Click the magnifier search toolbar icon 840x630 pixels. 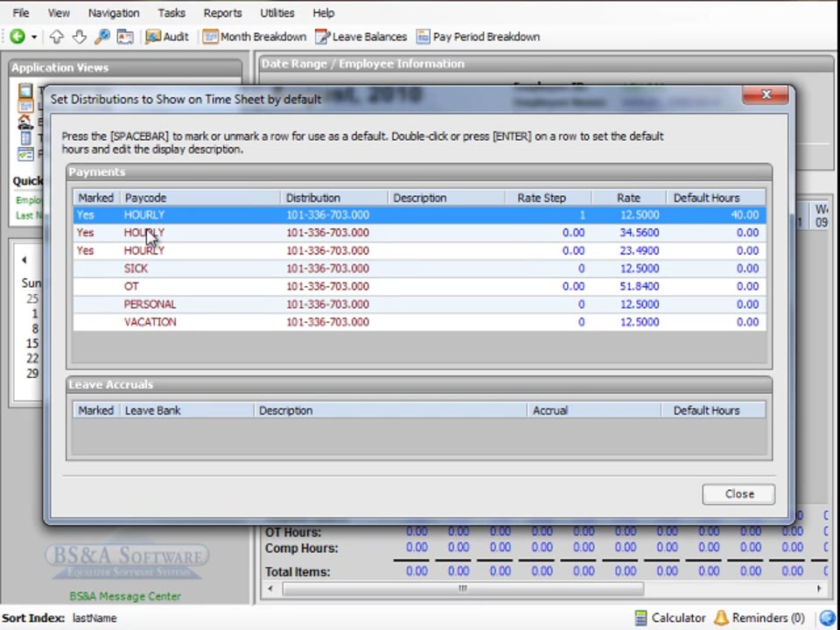click(x=101, y=37)
